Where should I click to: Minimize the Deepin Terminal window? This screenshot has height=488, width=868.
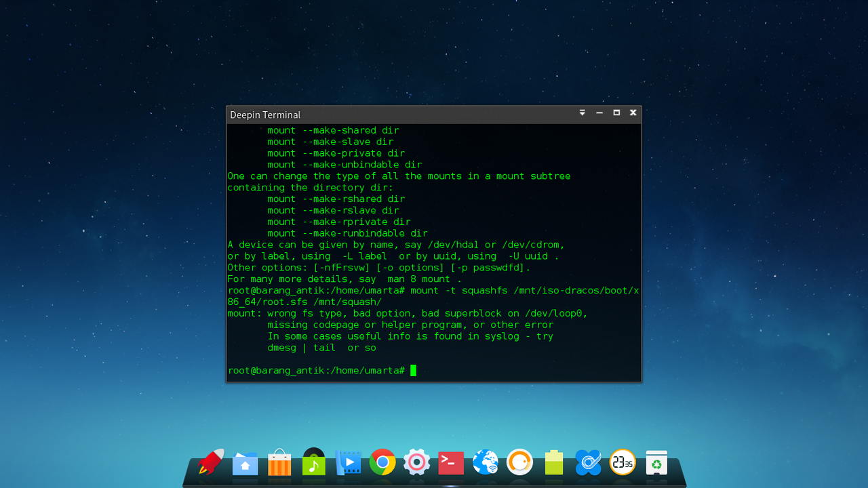pos(599,113)
